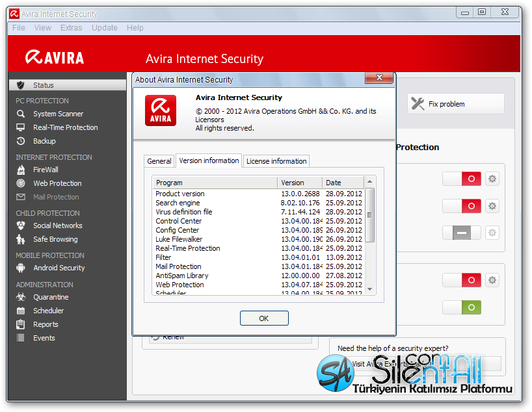532x412 pixels.
Task: Switch to the License information tab
Action: 276,161
